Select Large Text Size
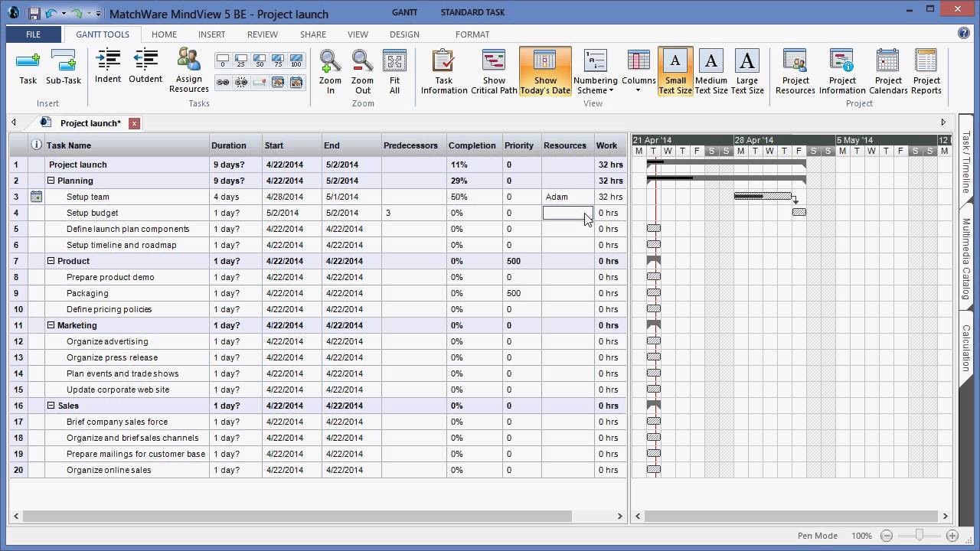This screenshot has width=980, height=551. 747,72
